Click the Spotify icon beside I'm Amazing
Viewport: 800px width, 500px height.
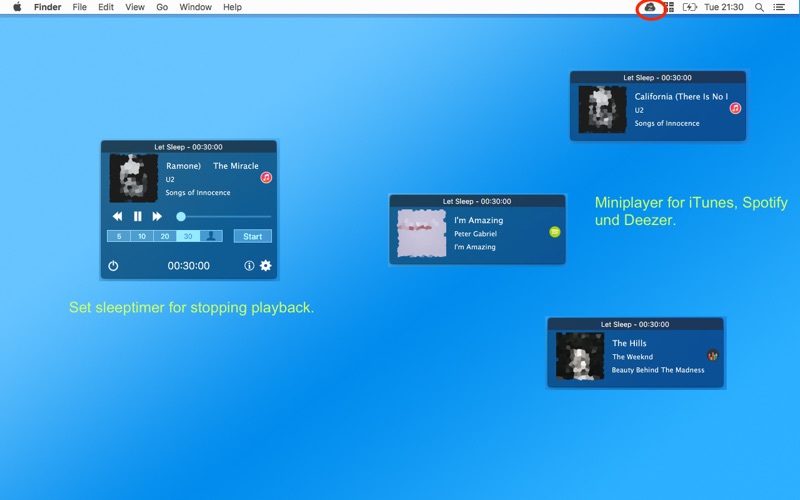coord(555,232)
